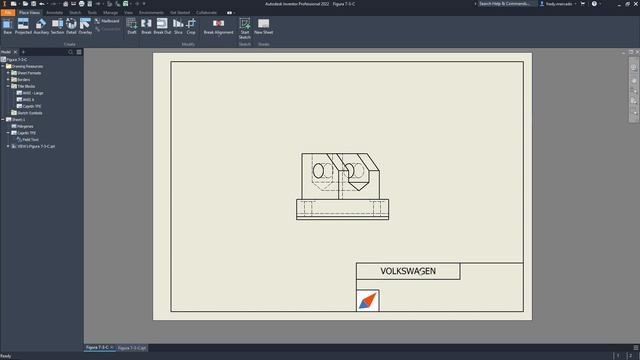Switch to the Manage ribbon tab
The height and width of the screenshot is (360, 640).
pos(110,13)
